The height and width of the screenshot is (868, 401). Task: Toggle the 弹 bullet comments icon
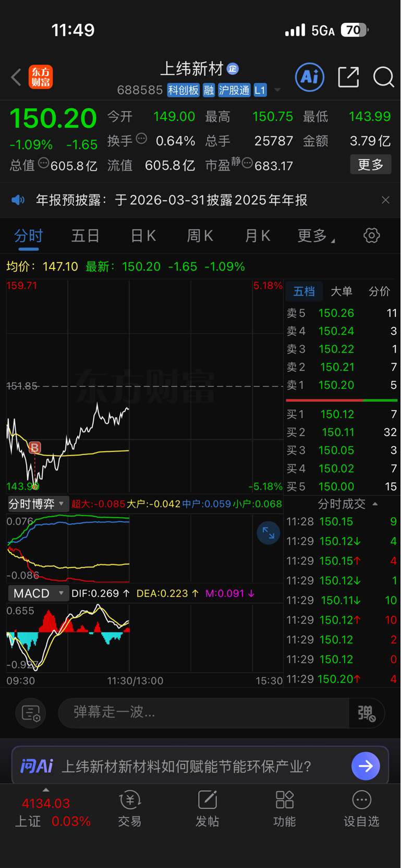[367, 713]
